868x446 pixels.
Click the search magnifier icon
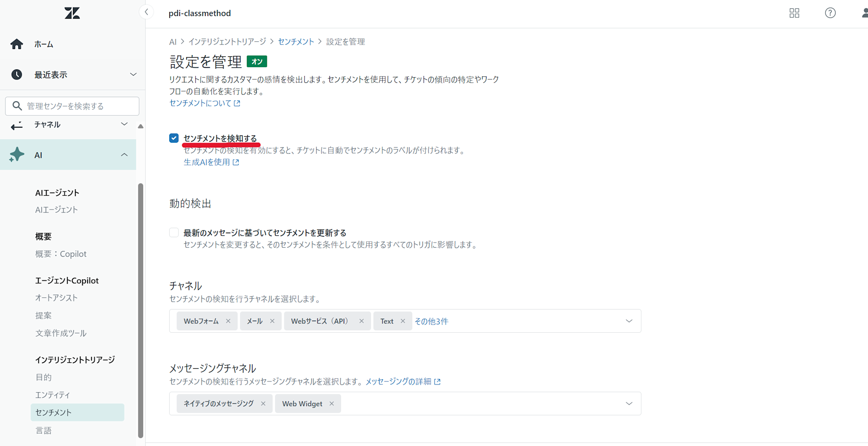17,106
